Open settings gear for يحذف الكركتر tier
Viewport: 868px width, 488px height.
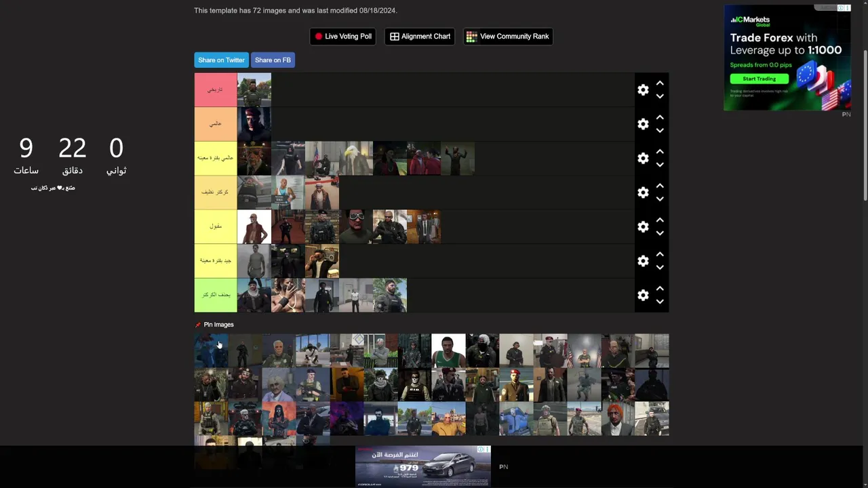coord(643,295)
